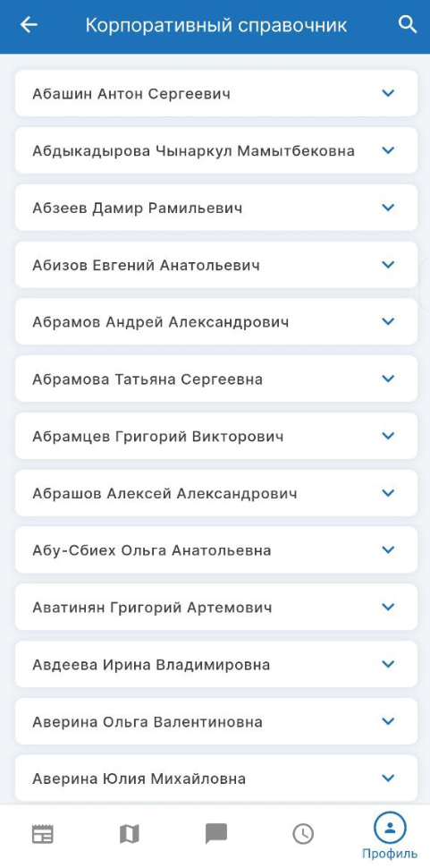Image resolution: width=430 pixels, height=868 pixels.
Task: Open search with the magnifier icon
Action: pos(408,25)
